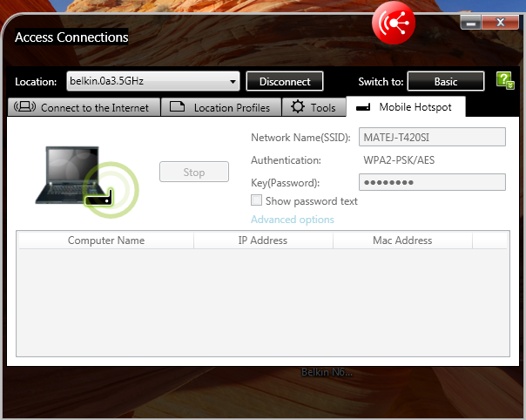Open the Advanced options link
The width and height of the screenshot is (526, 420).
[x=292, y=220]
